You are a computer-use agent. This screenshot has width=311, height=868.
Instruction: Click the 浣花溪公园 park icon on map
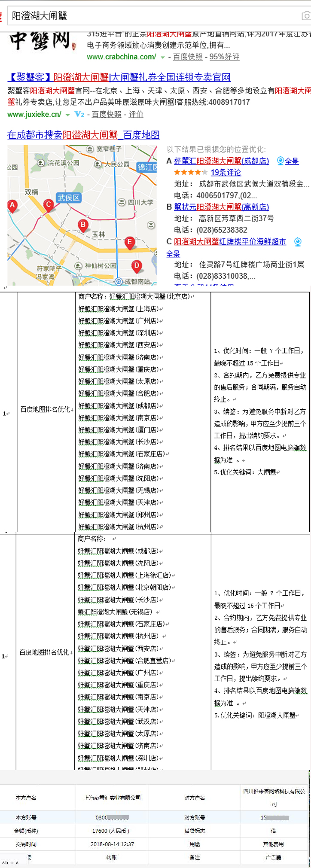click(x=41, y=163)
